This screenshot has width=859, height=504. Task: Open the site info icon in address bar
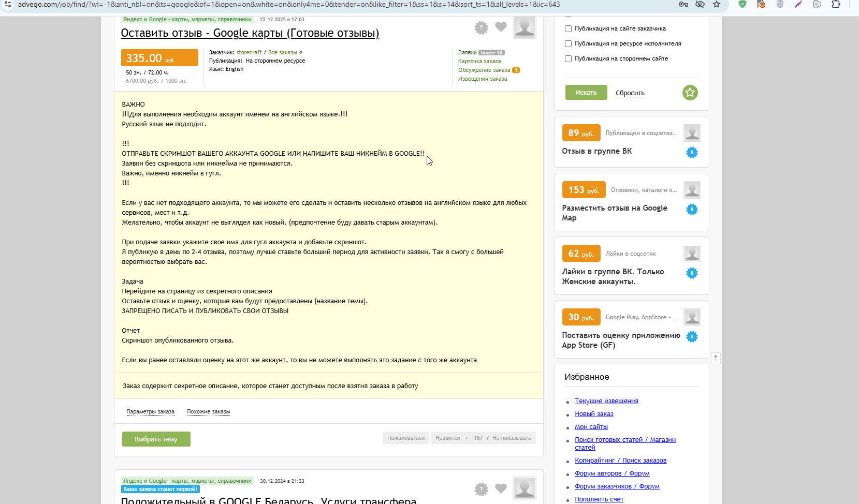point(8,4)
